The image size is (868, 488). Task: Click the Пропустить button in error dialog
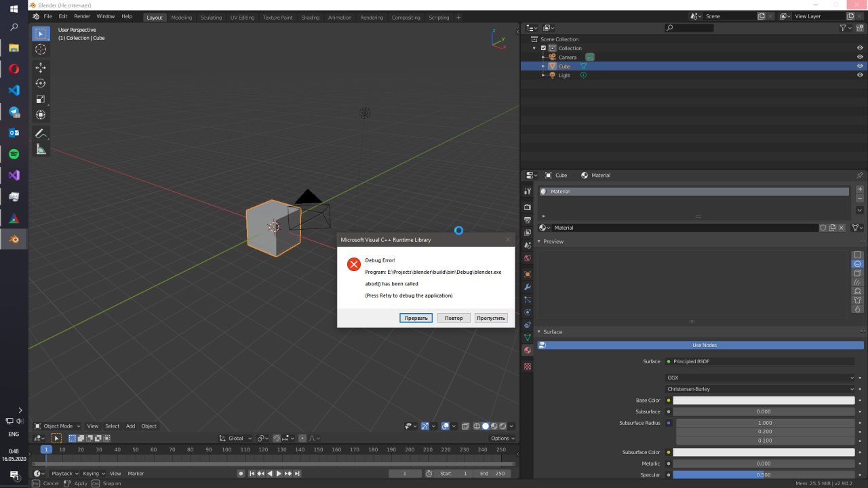coord(491,318)
